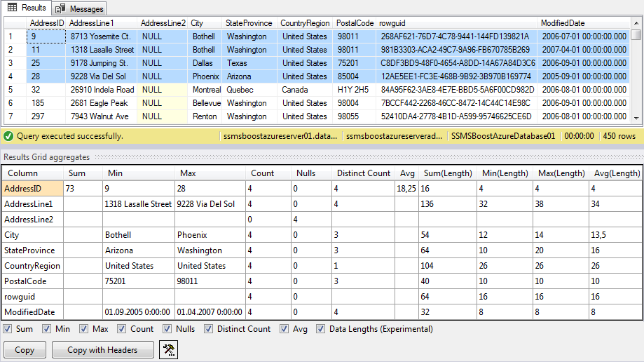The width and height of the screenshot is (644, 362).
Task: Click the '01.04.2007 0:00:00' Max cell
Action: [210, 311]
